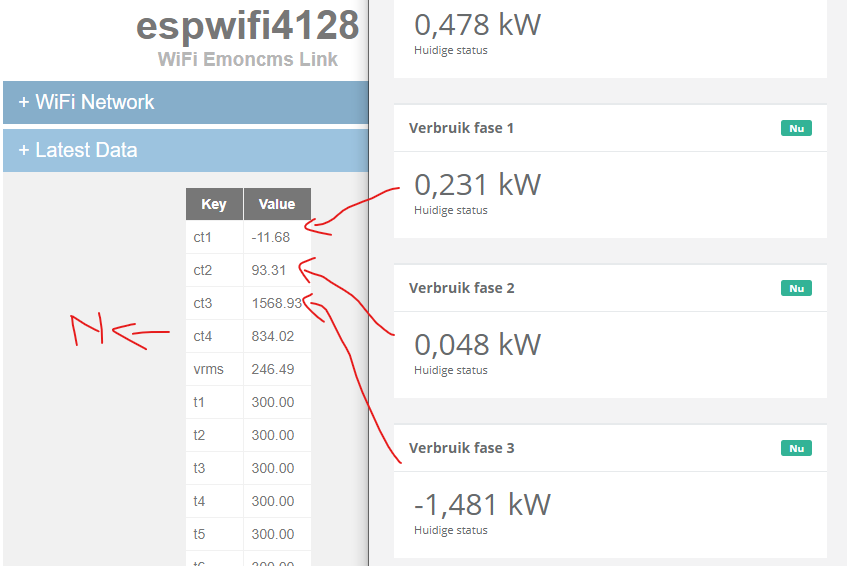Select the ct1 key cell
This screenshot has height=566, width=847.
point(214,237)
